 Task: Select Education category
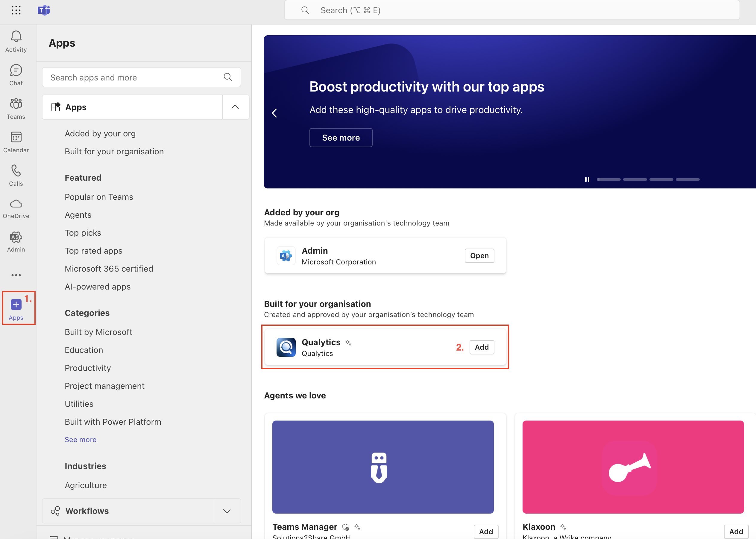[x=84, y=350]
